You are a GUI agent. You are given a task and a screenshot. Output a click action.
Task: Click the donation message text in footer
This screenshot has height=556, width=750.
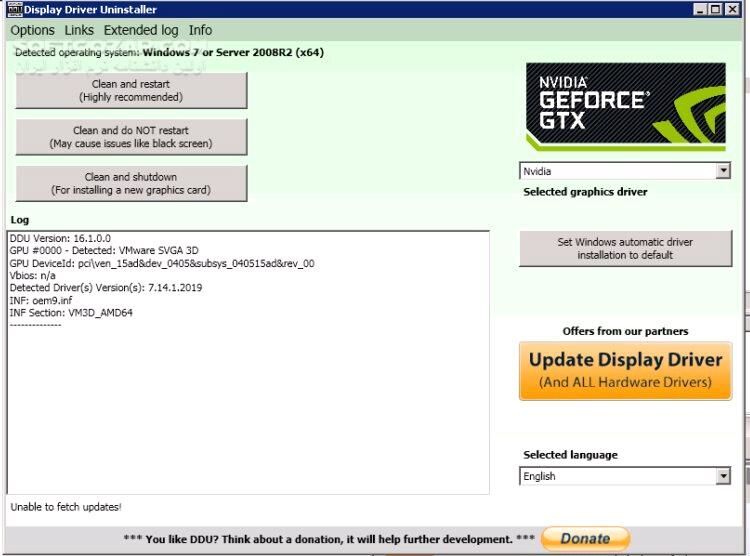pyautogui.click(x=329, y=539)
